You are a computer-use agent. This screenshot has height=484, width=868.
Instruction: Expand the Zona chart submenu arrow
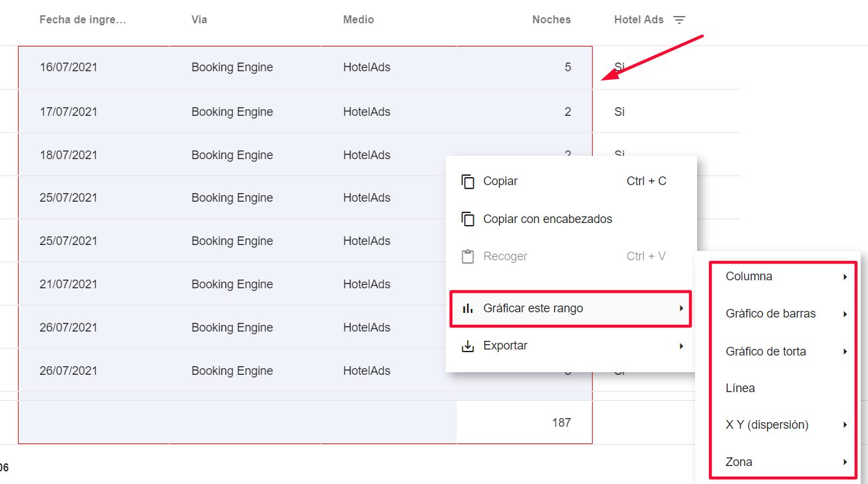click(845, 462)
